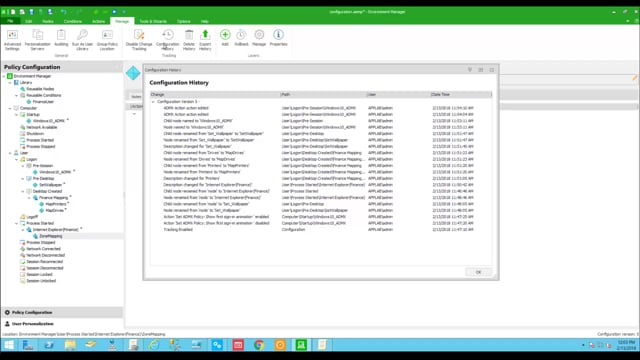Open User Personalization navigation pane
640x360 pixels.
[x=62, y=324]
